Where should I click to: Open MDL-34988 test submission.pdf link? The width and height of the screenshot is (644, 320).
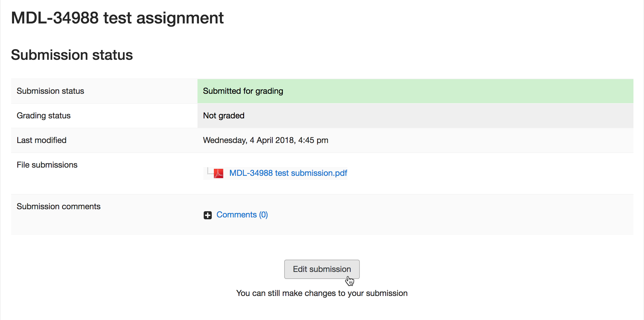288,173
